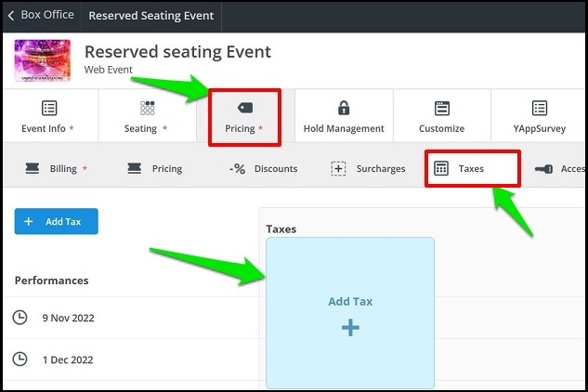Click the large Add Tax card
588x392 pixels.
coord(350,313)
